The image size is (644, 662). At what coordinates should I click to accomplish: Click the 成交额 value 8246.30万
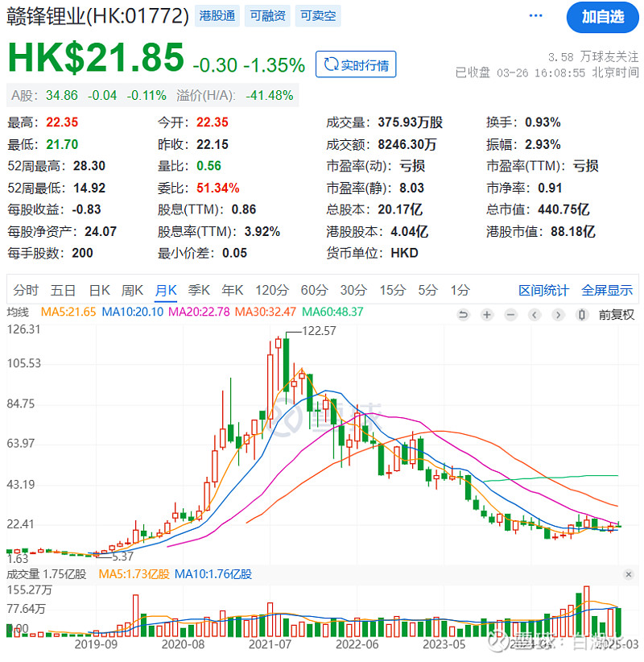[x=407, y=144]
